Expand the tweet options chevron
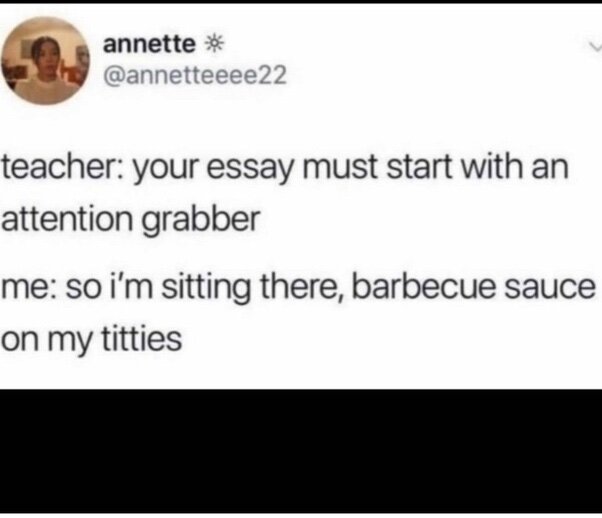The image size is (602, 518). pos(596,47)
